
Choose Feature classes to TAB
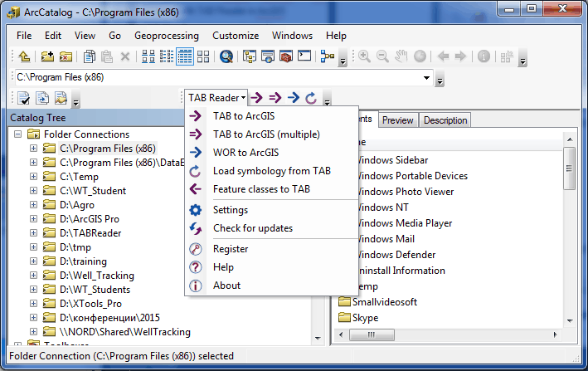pyautogui.click(x=271, y=189)
